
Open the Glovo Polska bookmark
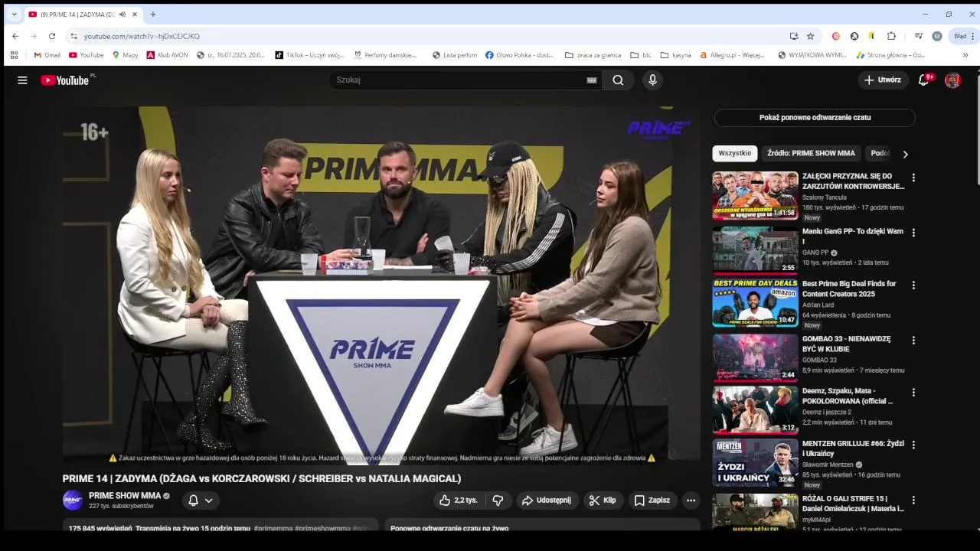[x=519, y=55]
